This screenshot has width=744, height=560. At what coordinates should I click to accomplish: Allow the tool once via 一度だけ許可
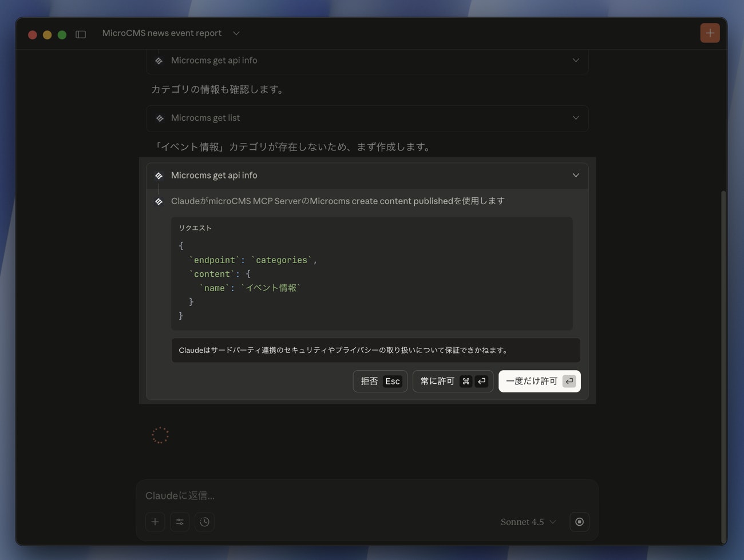[539, 381]
